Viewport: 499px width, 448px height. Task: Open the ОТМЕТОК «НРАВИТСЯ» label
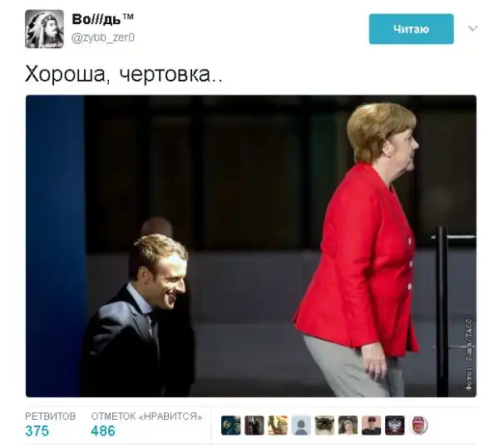pyautogui.click(x=146, y=416)
